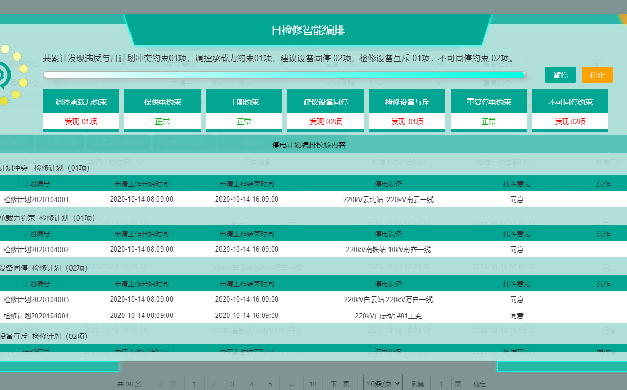Go to page 2 in background pagination
The height and width of the screenshot is (390, 627).
214,384
